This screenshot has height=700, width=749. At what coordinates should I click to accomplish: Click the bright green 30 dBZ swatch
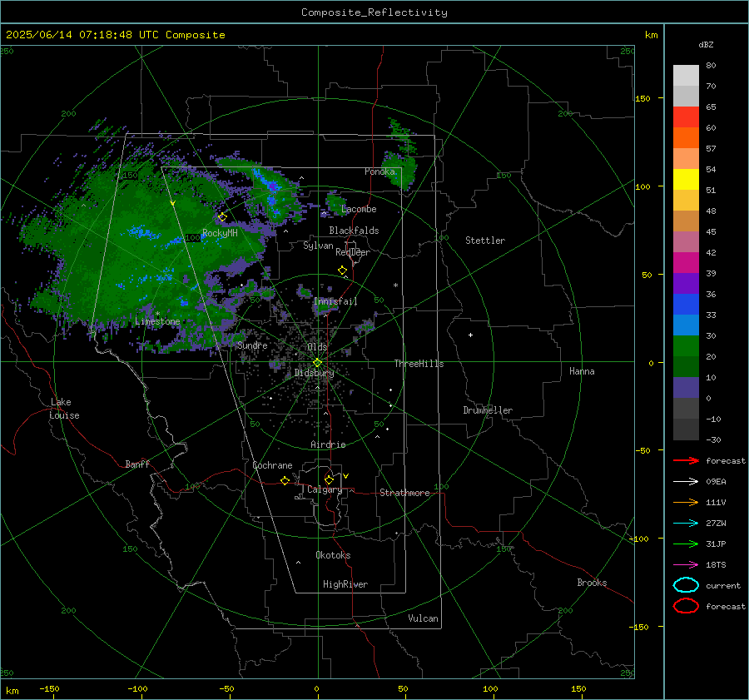686,346
